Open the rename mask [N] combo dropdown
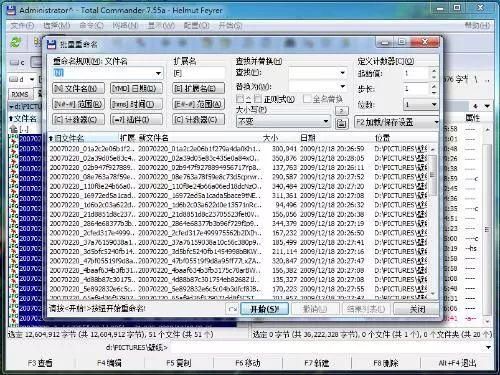This screenshot has width=500, height=375. click(158, 73)
